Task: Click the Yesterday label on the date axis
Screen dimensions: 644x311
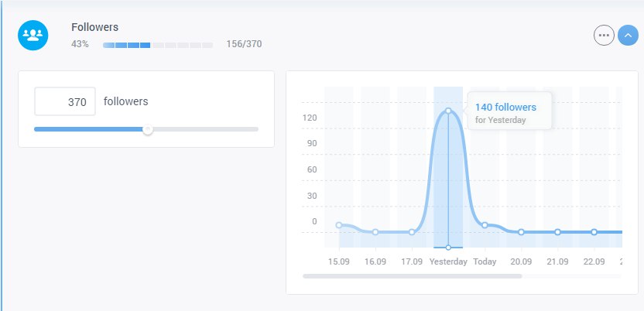Action: pos(448,261)
